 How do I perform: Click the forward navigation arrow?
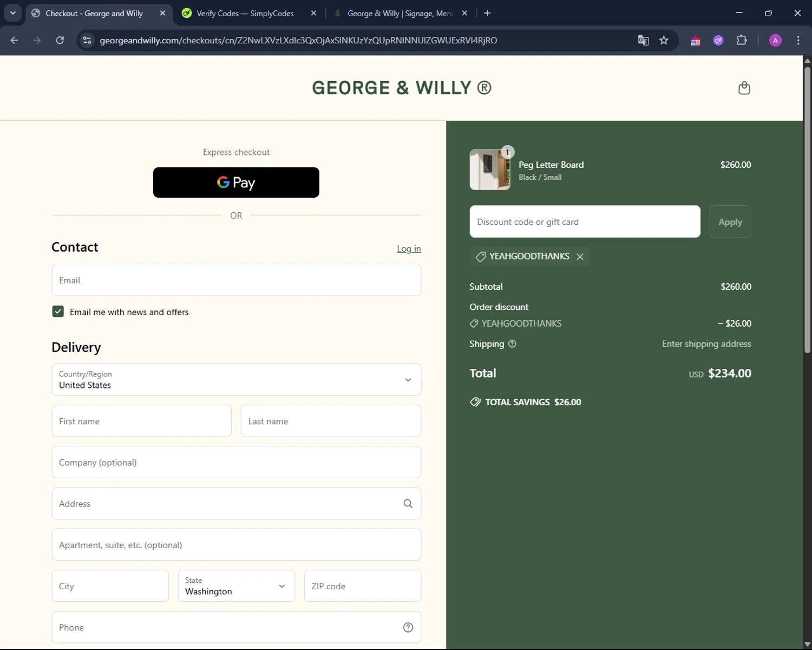[x=37, y=40]
